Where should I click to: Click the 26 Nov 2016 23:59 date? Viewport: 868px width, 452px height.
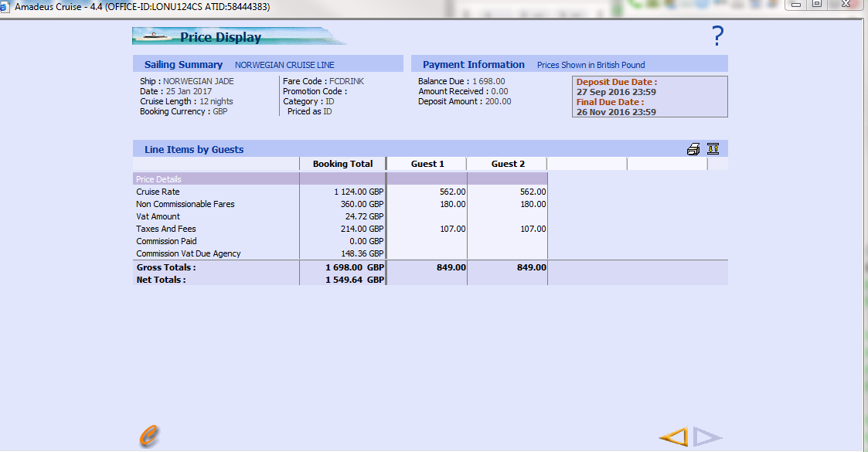(616, 112)
